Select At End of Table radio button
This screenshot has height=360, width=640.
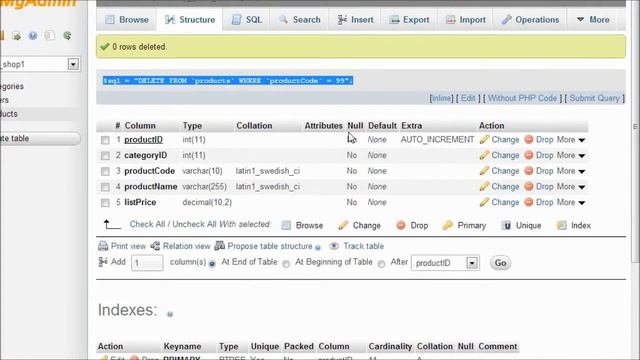click(212, 264)
